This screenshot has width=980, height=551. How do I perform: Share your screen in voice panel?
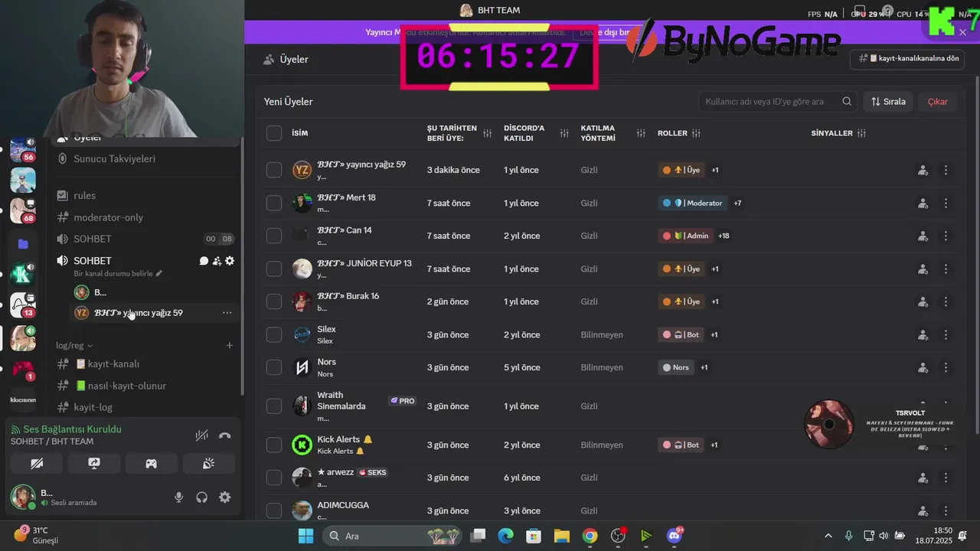pyautogui.click(x=94, y=463)
